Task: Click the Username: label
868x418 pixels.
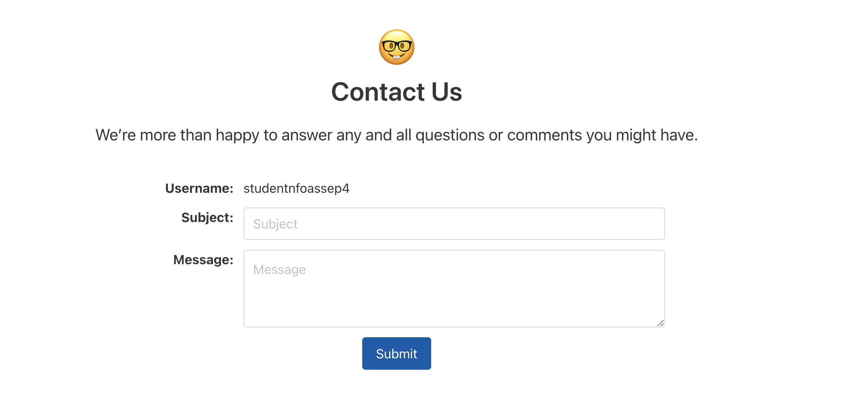Action: 199,188
